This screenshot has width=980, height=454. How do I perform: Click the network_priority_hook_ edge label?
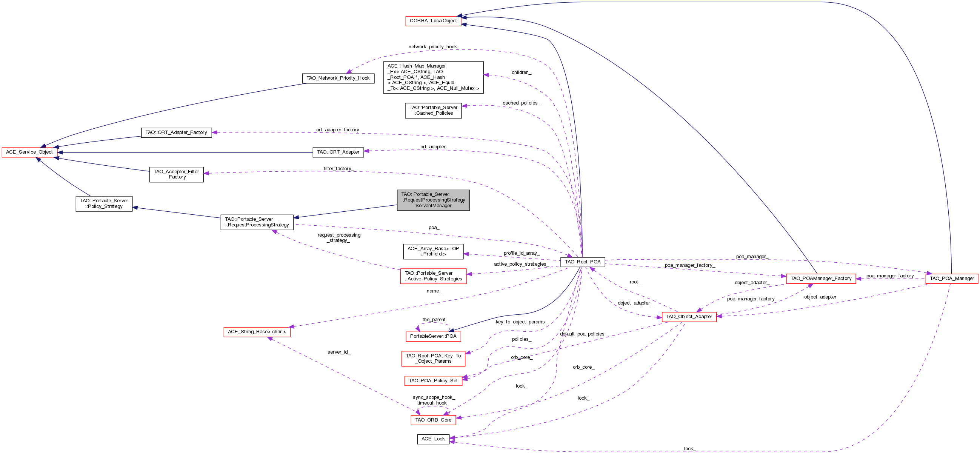[x=434, y=47]
